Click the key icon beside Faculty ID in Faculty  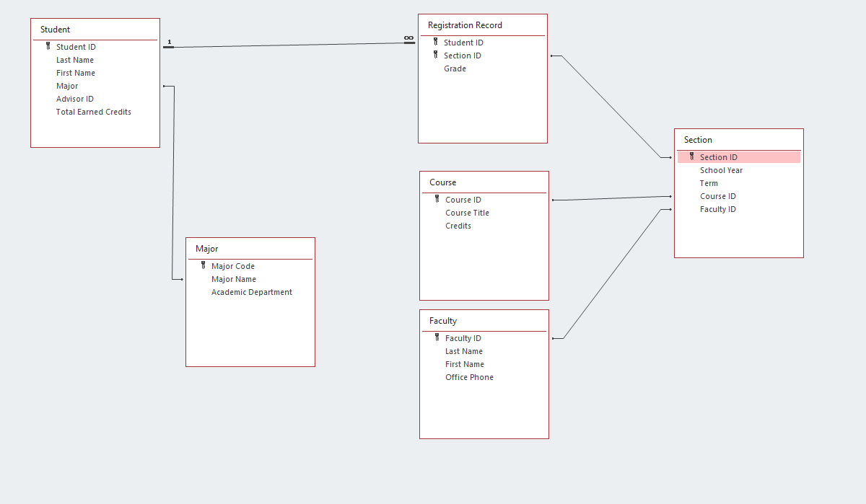pos(437,337)
